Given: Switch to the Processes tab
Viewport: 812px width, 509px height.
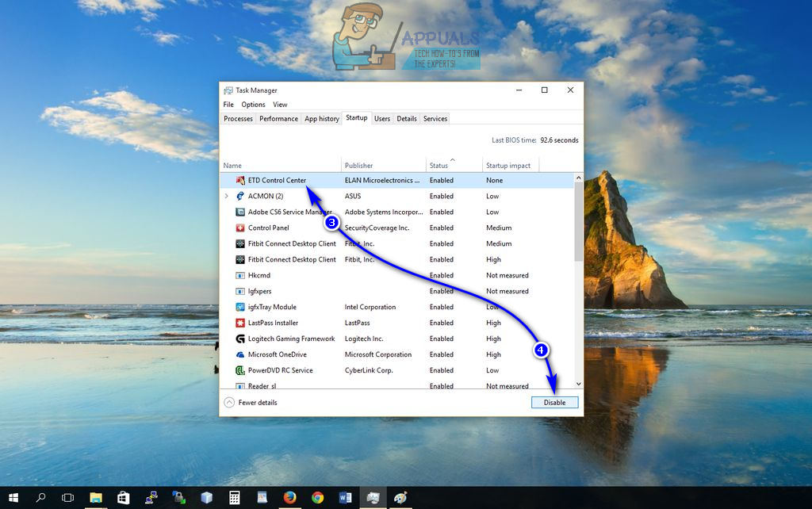Looking at the screenshot, I should coord(238,119).
